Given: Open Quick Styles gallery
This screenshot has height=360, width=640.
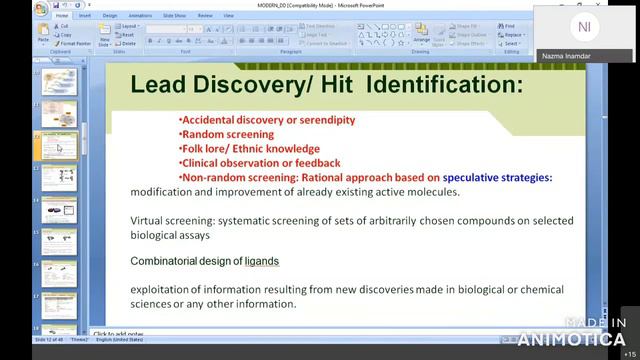Looking at the screenshot, I should (x=439, y=36).
